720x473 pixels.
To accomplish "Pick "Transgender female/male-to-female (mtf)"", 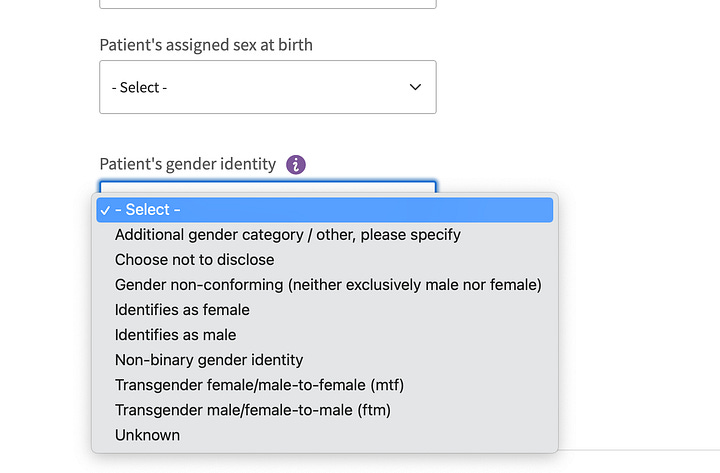I will point(259,385).
